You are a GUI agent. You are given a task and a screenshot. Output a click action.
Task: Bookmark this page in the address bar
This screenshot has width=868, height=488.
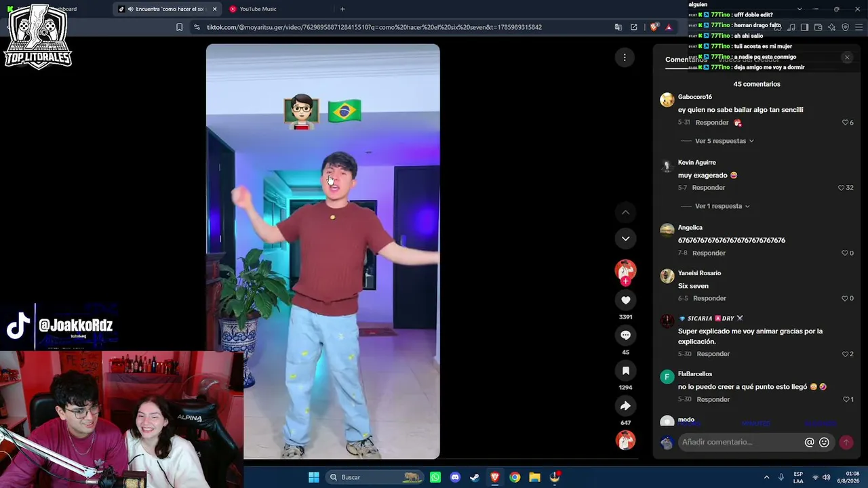point(179,27)
